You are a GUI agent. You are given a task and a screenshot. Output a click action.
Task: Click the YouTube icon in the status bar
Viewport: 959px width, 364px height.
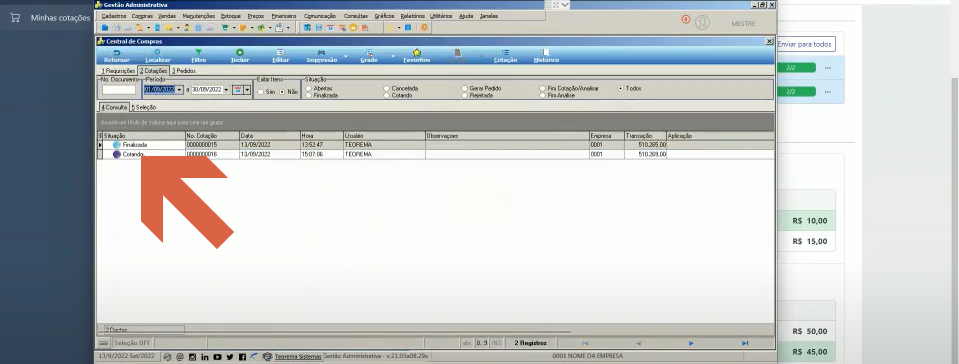[217, 357]
